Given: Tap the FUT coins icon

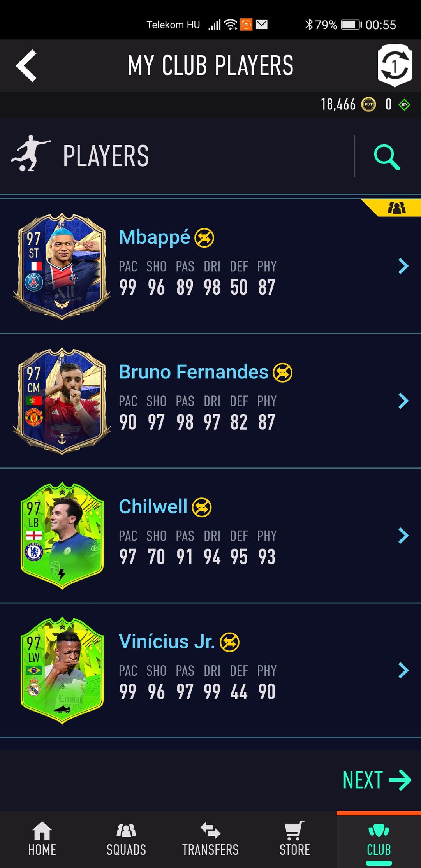Looking at the screenshot, I should 368,104.
